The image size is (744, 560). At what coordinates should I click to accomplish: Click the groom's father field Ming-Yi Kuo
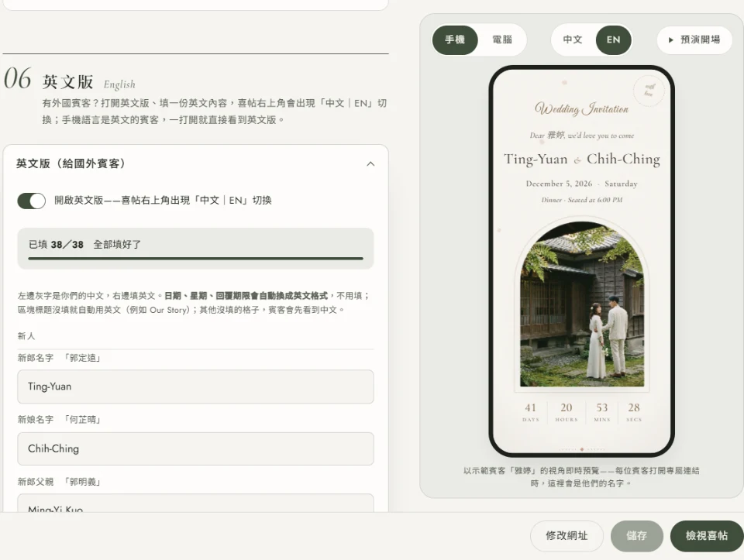pos(195,503)
